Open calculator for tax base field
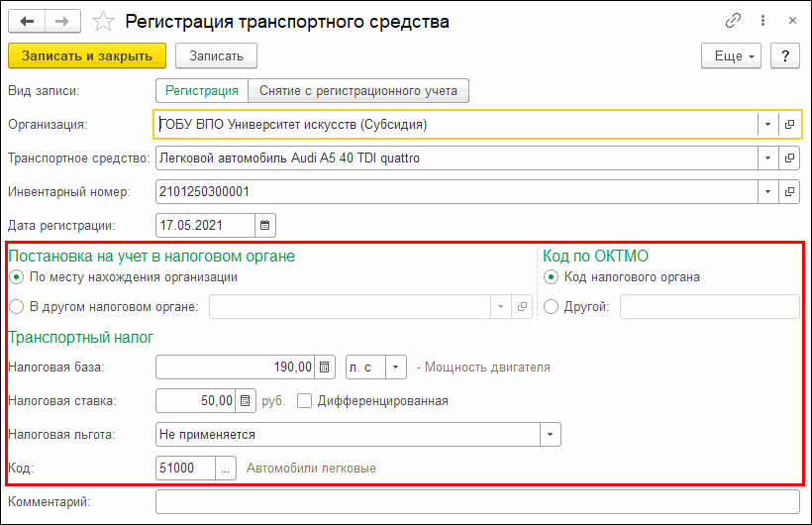Image resolution: width=812 pixels, height=525 pixels. tap(325, 367)
